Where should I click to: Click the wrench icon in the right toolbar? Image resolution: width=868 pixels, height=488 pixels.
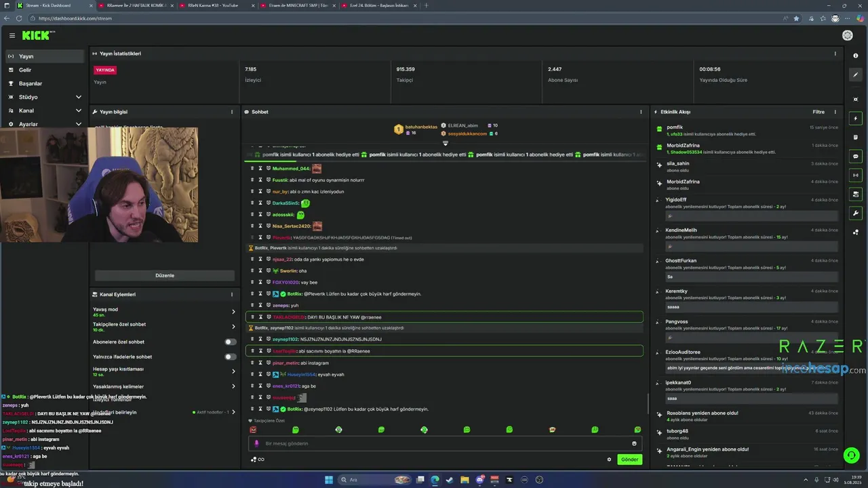click(856, 213)
